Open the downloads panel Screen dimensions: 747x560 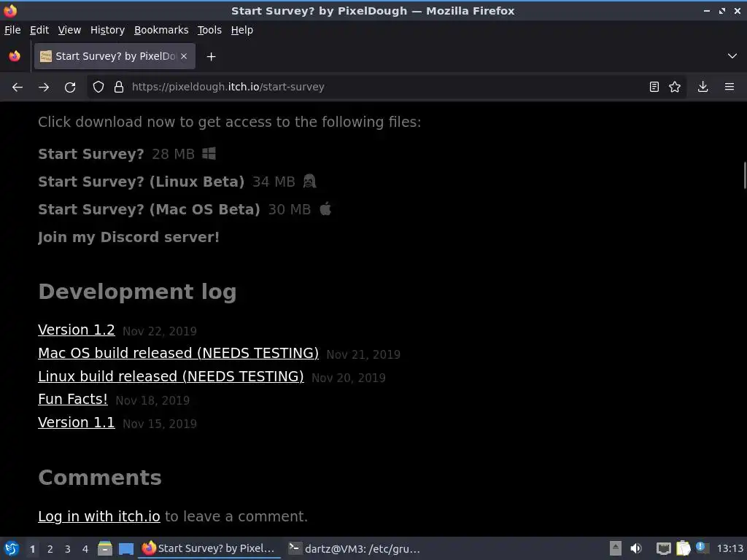point(703,87)
